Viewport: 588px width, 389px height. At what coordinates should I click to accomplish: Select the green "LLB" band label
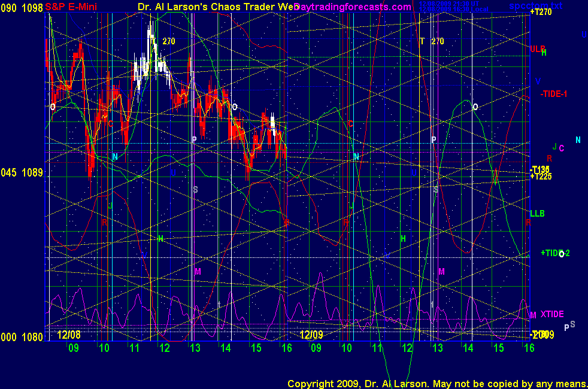(537, 214)
